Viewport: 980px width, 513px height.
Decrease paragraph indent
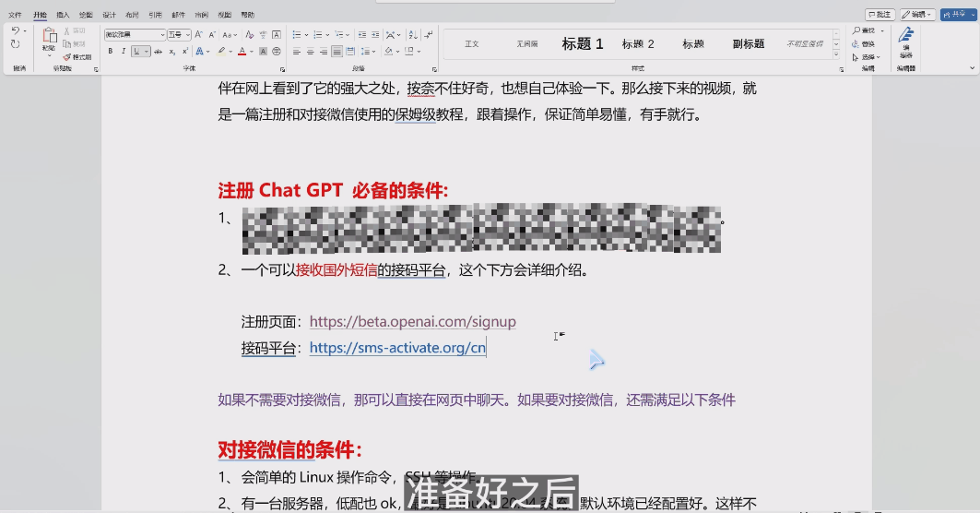[362, 34]
